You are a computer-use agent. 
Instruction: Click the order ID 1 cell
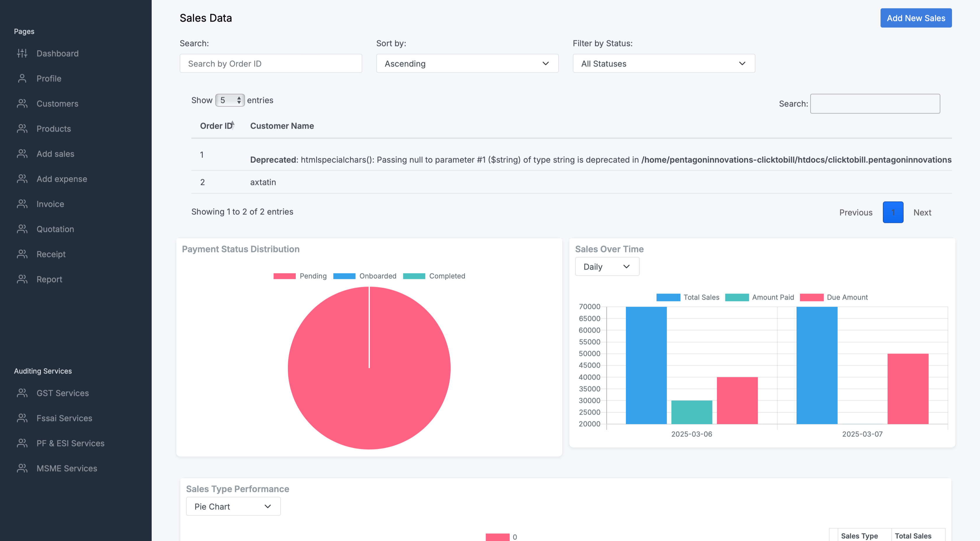(202, 155)
